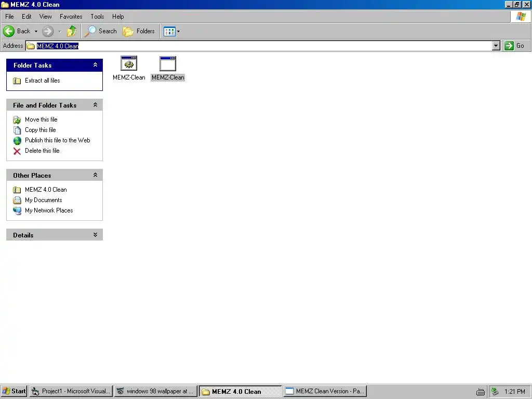Open the Help menu
This screenshot has width=532, height=399.
(118, 16)
